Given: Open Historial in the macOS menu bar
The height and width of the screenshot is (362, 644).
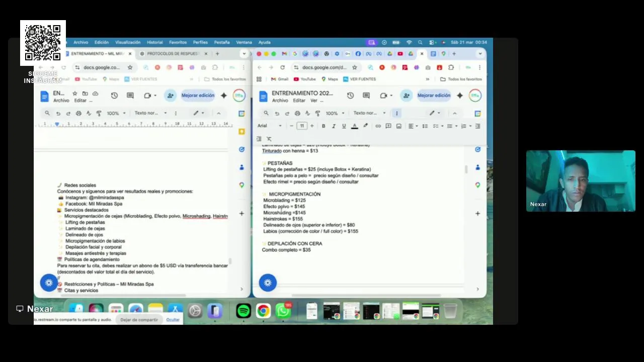Looking at the screenshot, I should click(x=155, y=42).
